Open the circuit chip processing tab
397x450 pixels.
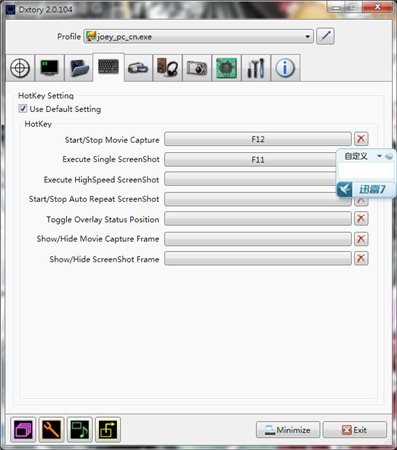pos(226,68)
